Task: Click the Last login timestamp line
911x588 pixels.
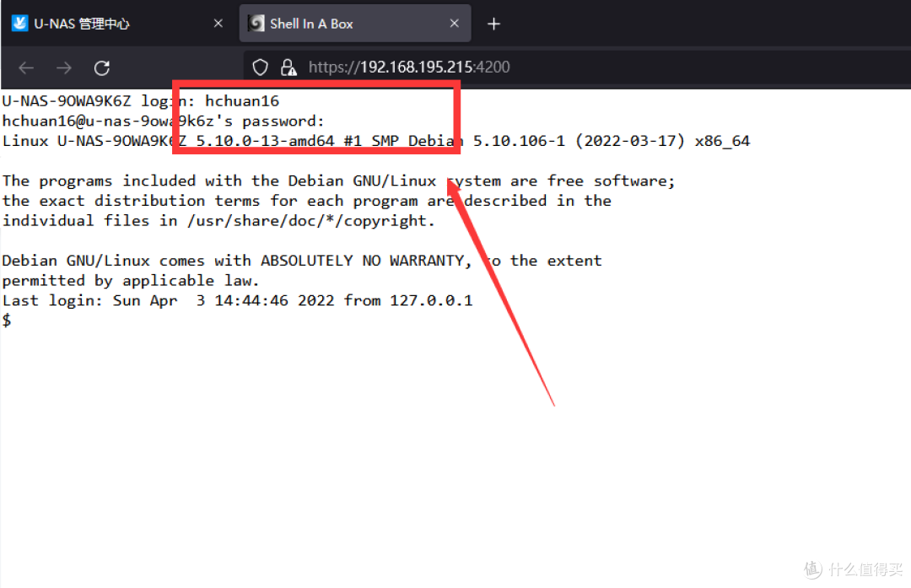Action: (237, 300)
